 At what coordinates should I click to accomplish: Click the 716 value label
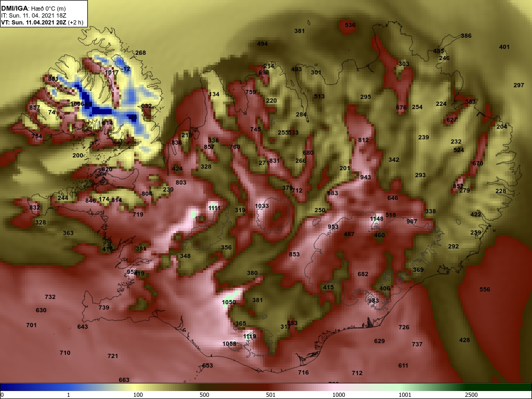click(303, 372)
